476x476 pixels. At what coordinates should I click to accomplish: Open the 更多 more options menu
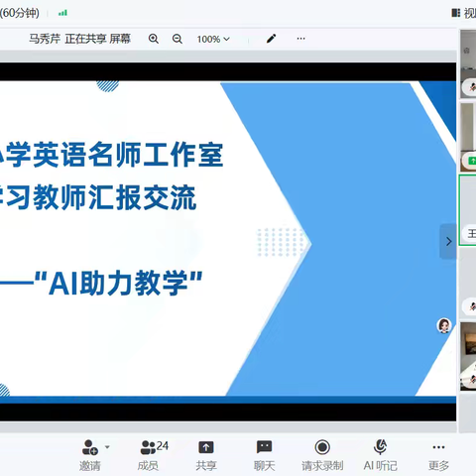[438, 455]
